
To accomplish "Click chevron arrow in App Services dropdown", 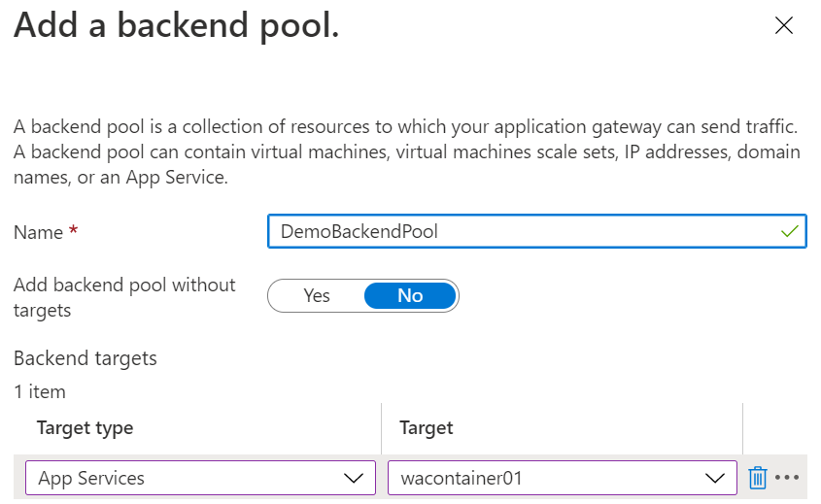I will click(x=354, y=478).
